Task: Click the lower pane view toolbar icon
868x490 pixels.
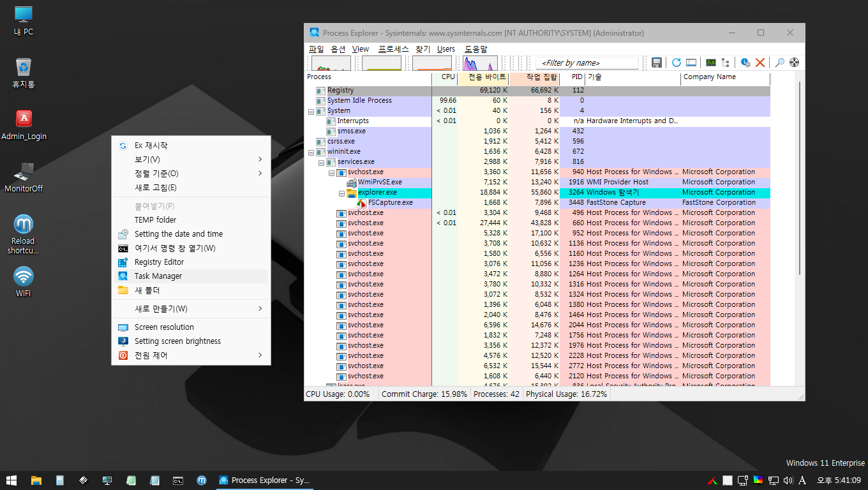Action: [x=691, y=63]
